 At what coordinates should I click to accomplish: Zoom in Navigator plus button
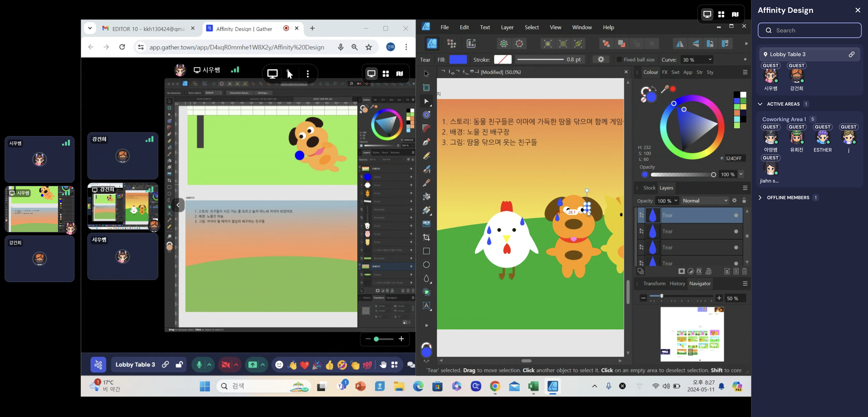[x=719, y=298]
